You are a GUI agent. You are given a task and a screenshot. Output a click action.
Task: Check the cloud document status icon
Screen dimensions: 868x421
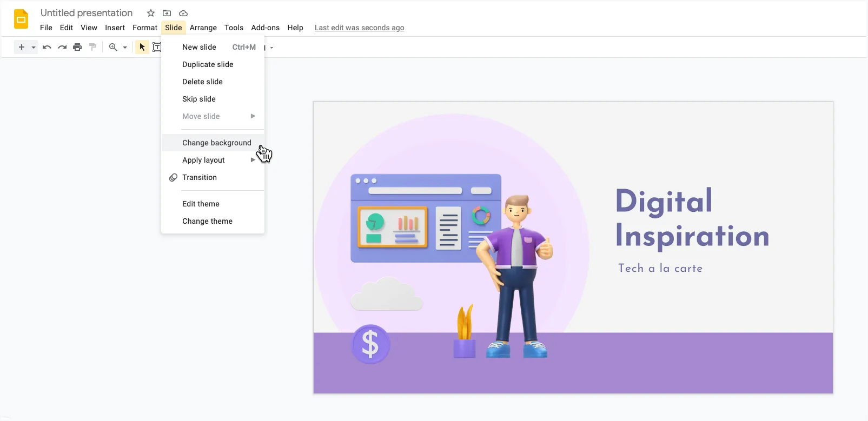[183, 13]
